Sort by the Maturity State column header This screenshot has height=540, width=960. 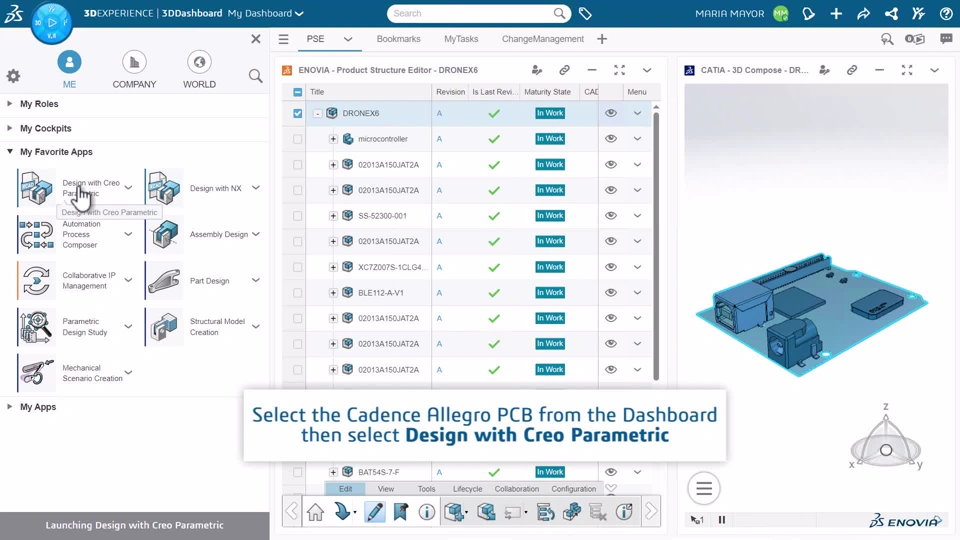point(547,92)
